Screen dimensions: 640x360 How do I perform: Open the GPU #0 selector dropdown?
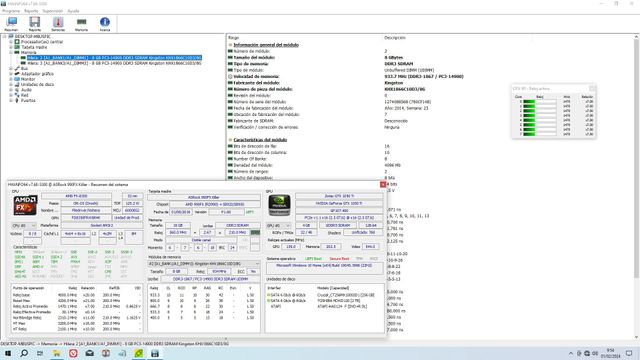(x=279, y=226)
